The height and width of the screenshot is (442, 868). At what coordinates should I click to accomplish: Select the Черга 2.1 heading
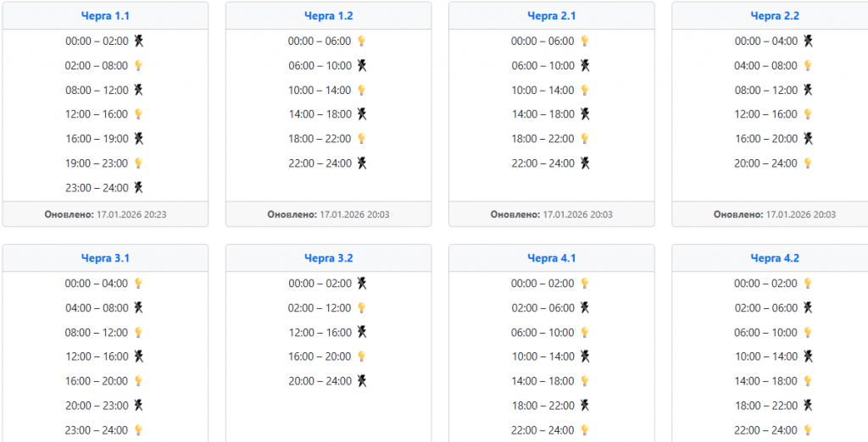(551, 15)
